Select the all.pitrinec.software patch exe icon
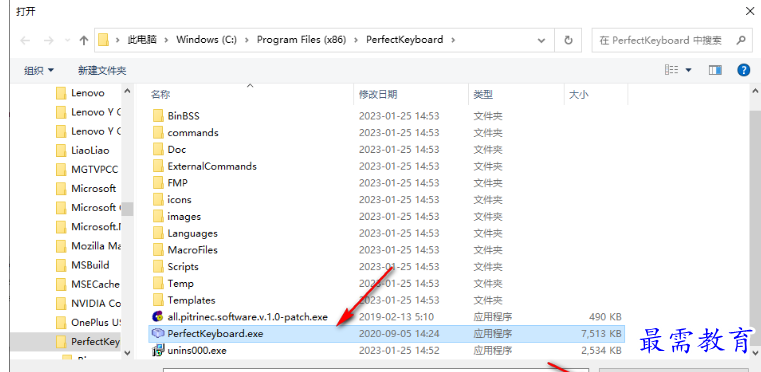This screenshot has width=761, height=372. pyautogui.click(x=158, y=317)
